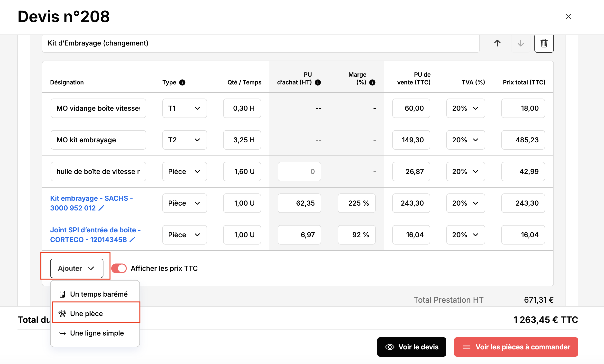Click the MO vidange boîte vitesses designation field
Image resolution: width=604 pixels, height=364 pixels.
tap(98, 108)
